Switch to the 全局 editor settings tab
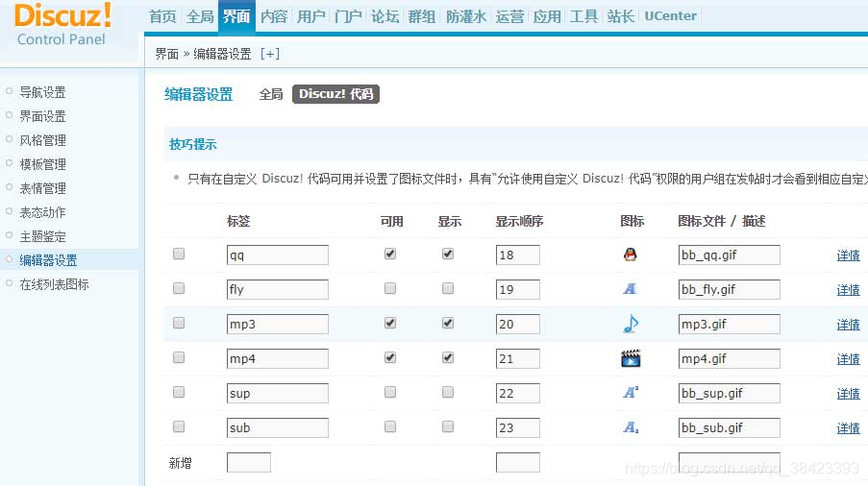Image resolution: width=868 pixels, height=486 pixels. (x=271, y=94)
